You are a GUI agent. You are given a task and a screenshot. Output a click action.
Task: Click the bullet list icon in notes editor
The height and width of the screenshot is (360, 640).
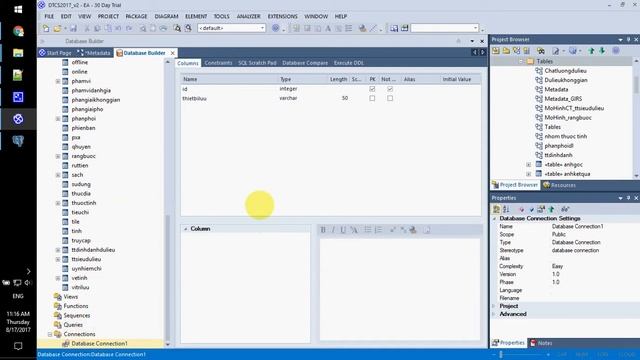coord(368,230)
